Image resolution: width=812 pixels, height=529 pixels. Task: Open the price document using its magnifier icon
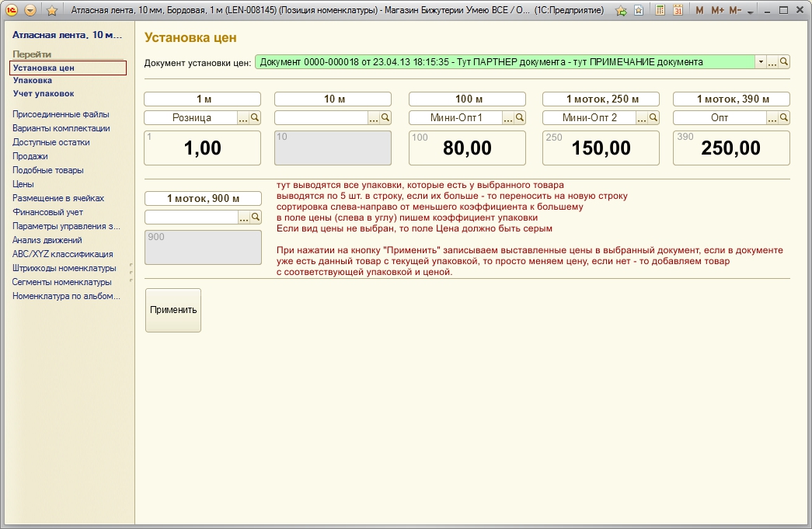(784, 62)
